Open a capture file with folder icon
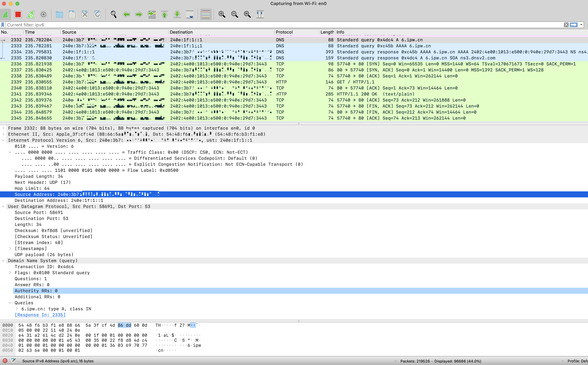This screenshot has width=588, height=365. pyautogui.click(x=59, y=15)
